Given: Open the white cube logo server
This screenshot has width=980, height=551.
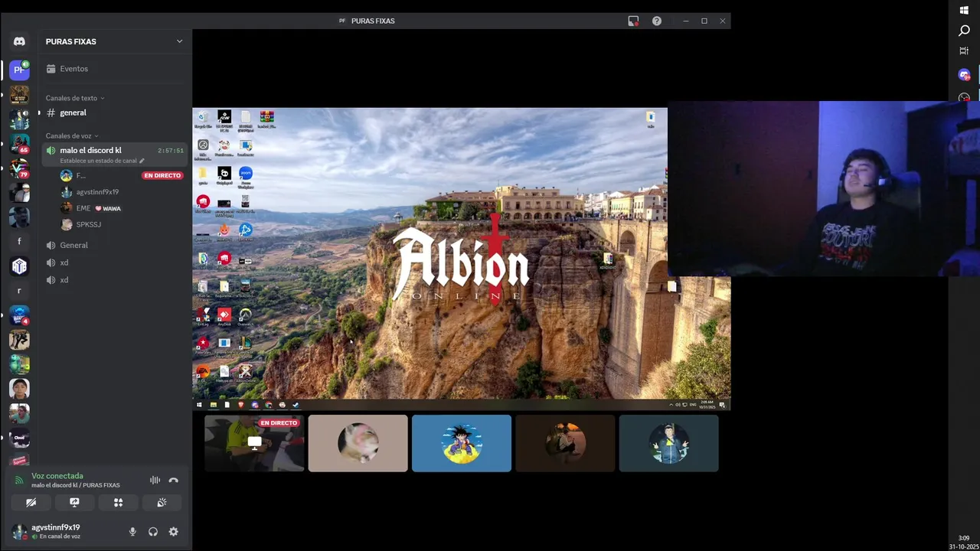Looking at the screenshot, I should (x=19, y=266).
